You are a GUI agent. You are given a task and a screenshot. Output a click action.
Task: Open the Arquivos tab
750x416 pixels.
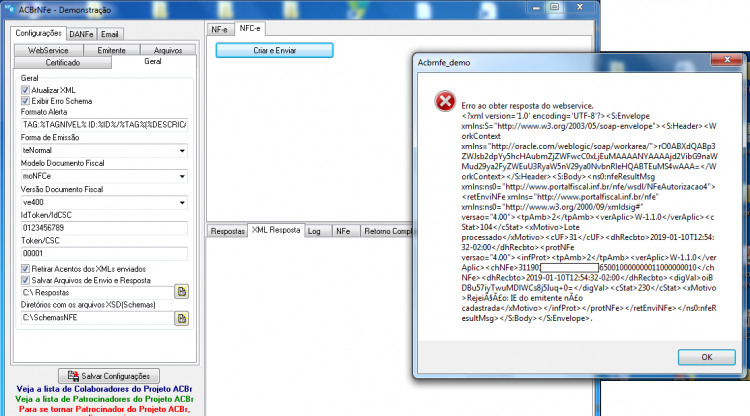(x=168, y=50)
